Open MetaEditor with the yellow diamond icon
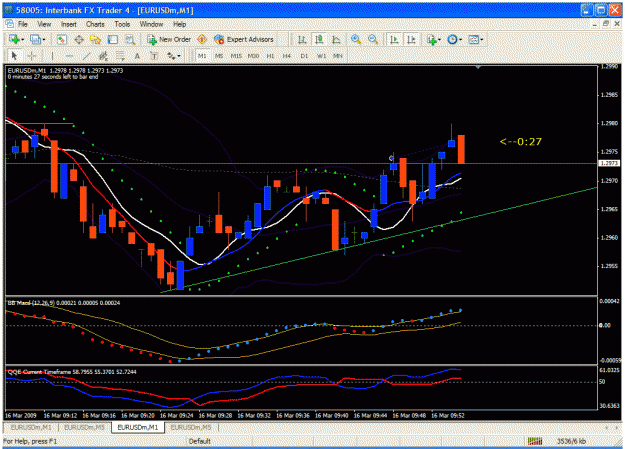The height and width of the screenshot is (449, 625). [x=202, y=39]
